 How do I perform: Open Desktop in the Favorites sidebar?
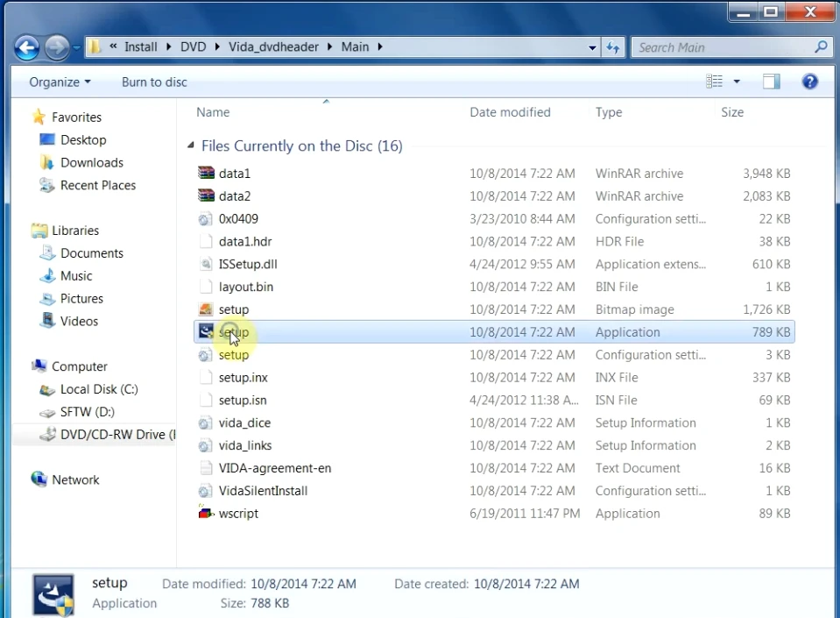(83, 140)
